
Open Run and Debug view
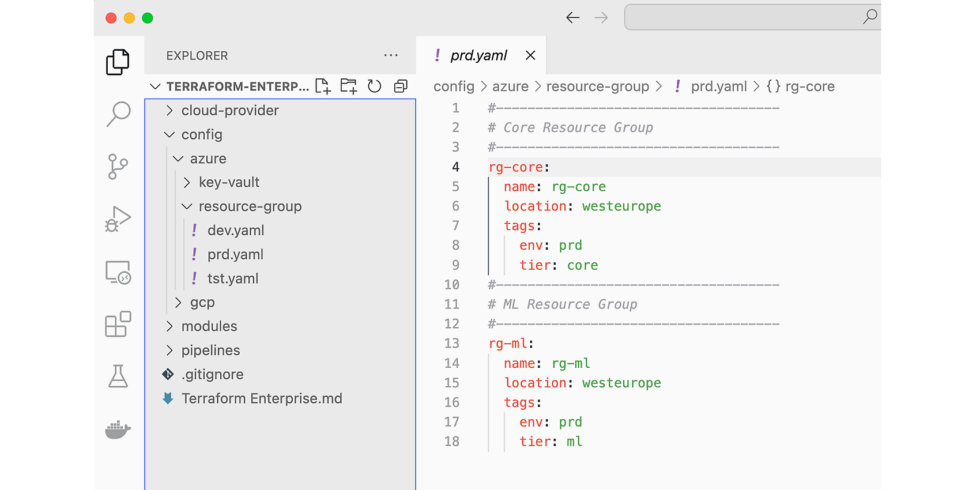pyautogui.click(x=118, y=219)
